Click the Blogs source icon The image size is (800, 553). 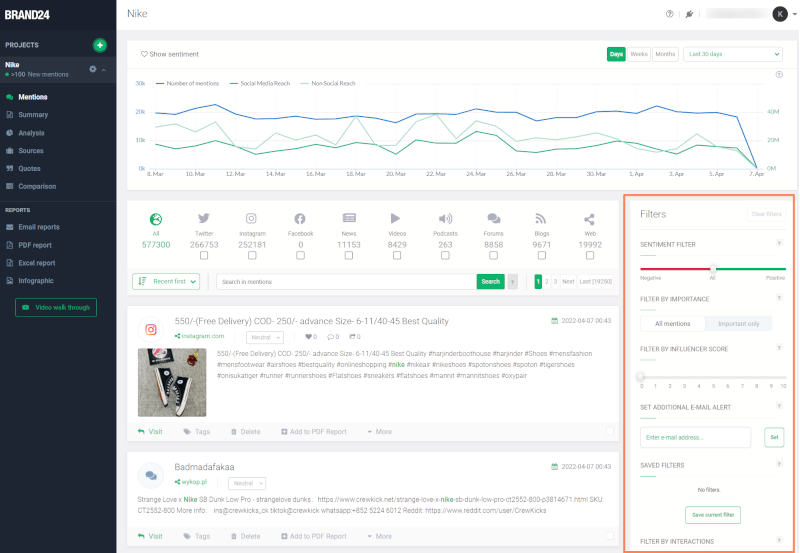(541, 219)
